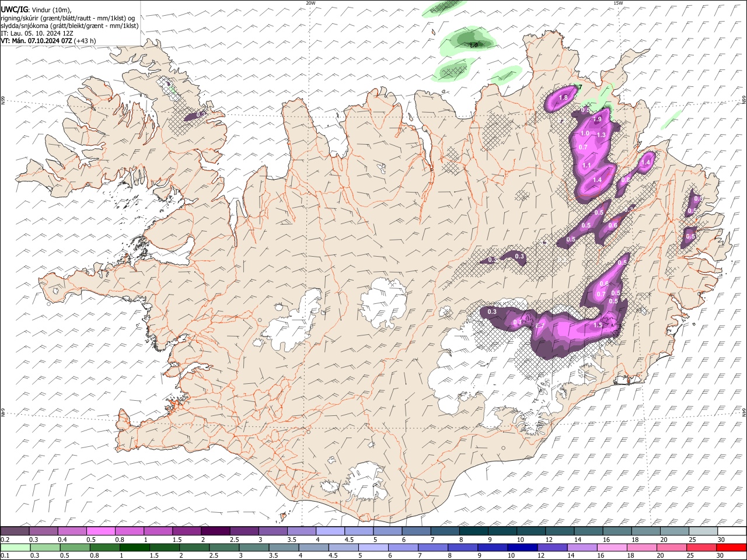The width and height of the screenshot is (747, 560).
Task: Click the '15W' longitude label
Action: [x=618, y=3]
